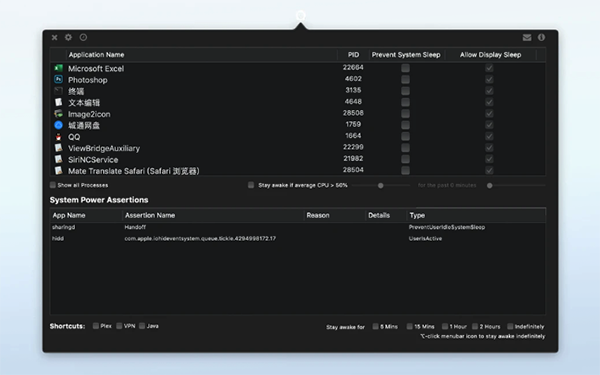This screenshot has height=375, width=600.
Task: Select the hidd assertion row
Action: pyautogui.click(x=298, y=238)
